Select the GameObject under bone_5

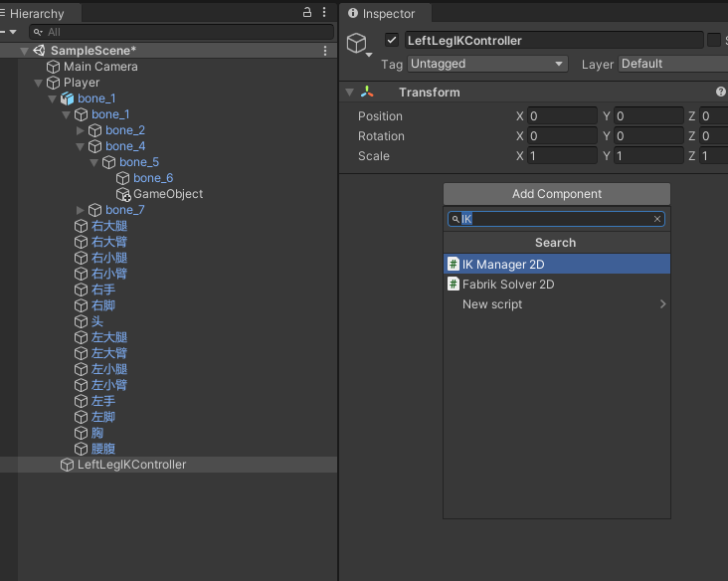tap(168, 194)
